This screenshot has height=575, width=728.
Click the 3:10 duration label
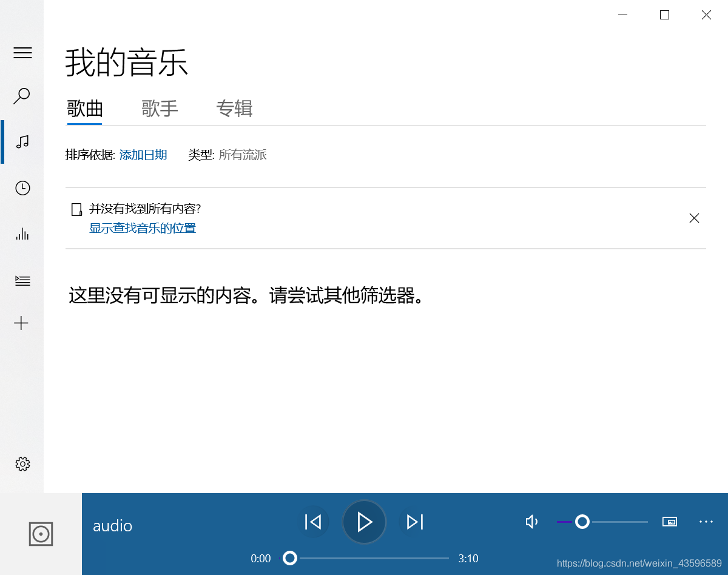click(468, 559)
